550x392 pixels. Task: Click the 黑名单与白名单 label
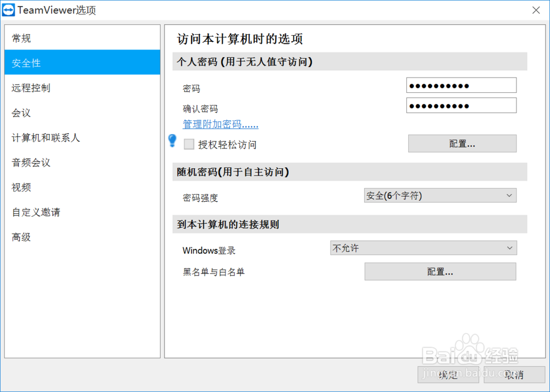[213, 272]
